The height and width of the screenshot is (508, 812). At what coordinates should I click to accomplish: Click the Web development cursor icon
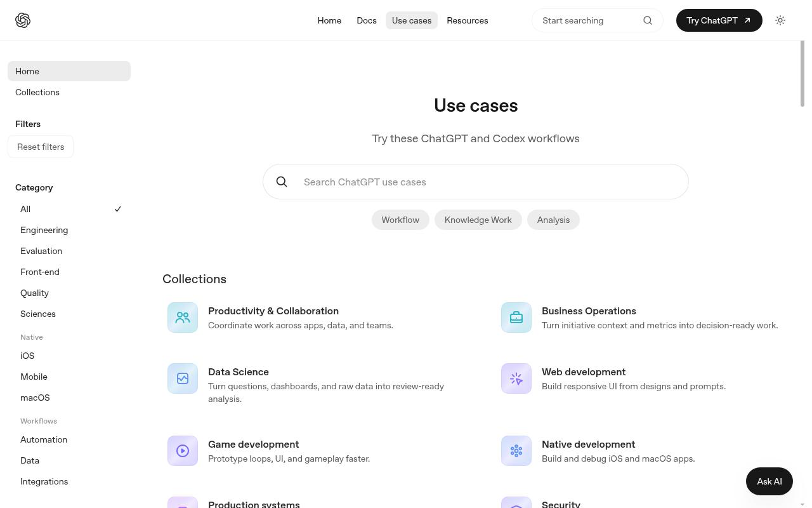tap(516, 378)
